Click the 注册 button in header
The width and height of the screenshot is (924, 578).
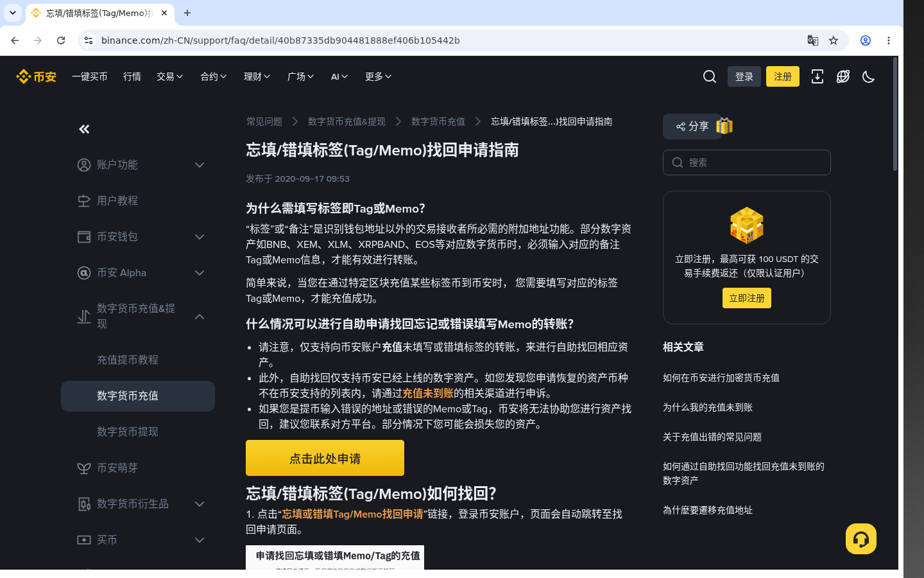[783, 76]
